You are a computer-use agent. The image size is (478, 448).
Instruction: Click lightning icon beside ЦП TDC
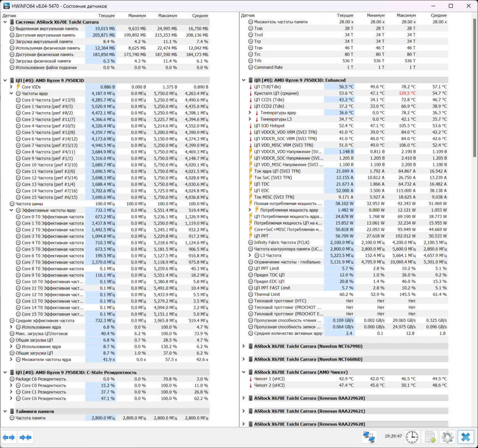click(250, 184)
